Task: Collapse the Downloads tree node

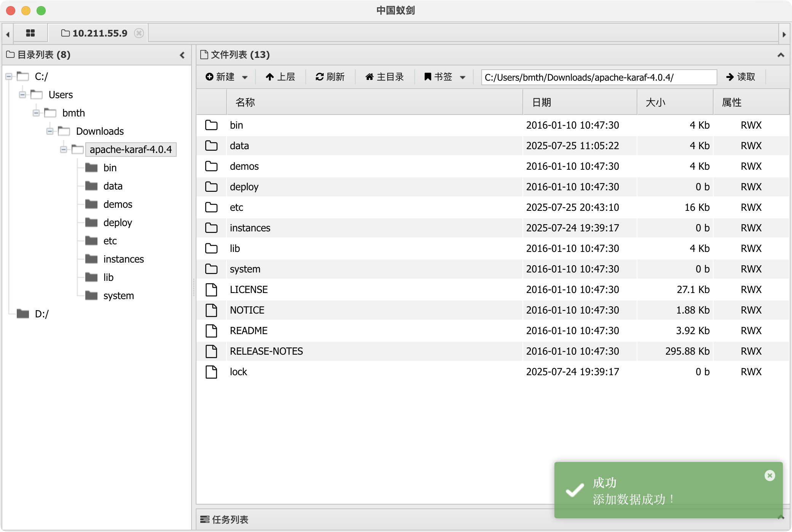Action: (x=50, y=131)
